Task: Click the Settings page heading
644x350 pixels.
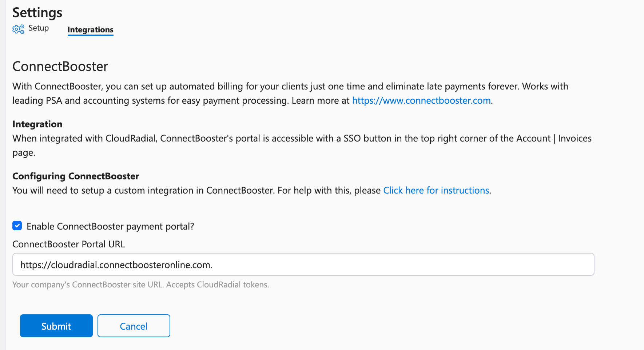Action: 37,12
